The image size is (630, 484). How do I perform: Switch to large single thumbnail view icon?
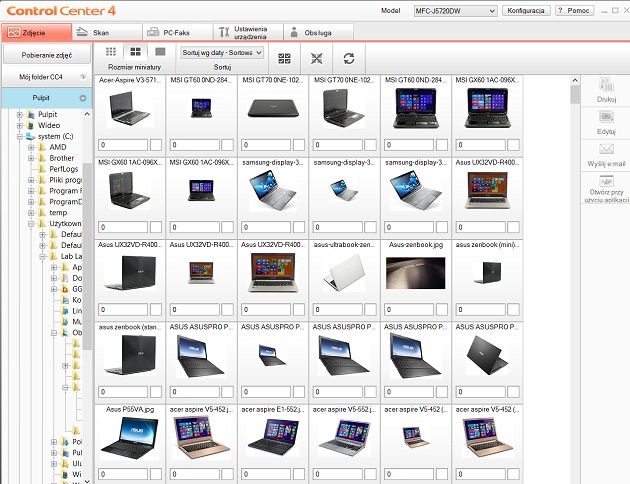(x=160, y=51)
